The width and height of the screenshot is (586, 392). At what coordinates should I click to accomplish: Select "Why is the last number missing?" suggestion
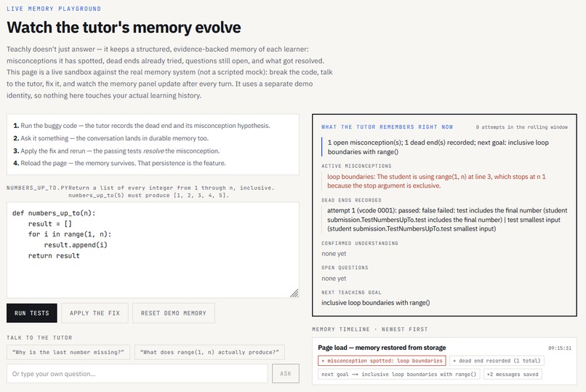(68, 352)
